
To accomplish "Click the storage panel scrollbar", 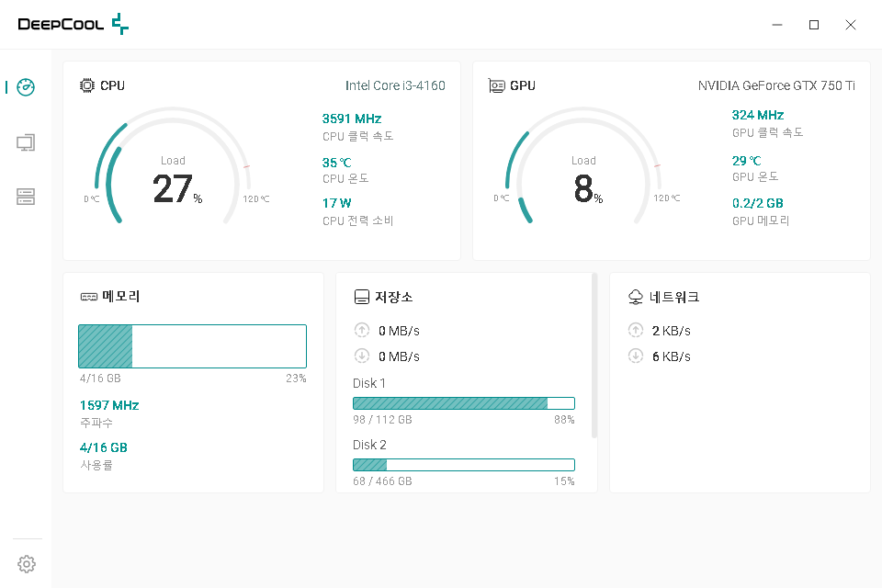I will (x=594, y=355).
